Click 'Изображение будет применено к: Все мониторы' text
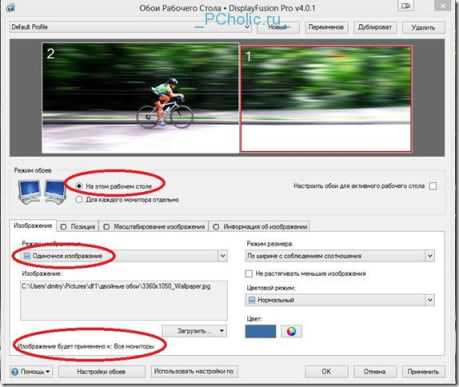This screenshot has width=459, height=387. (86, 346)
